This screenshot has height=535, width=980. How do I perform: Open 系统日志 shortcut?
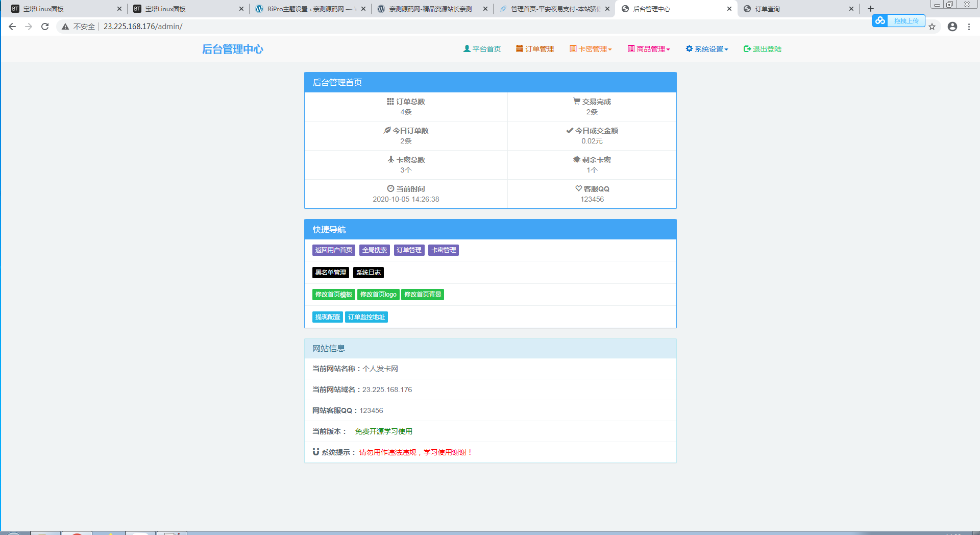pos(369,273)
